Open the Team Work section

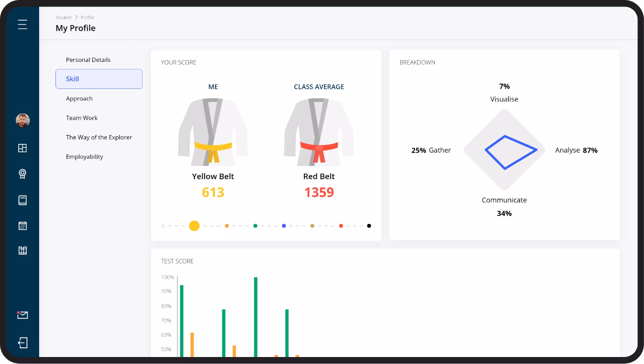(x=82, y=118)
